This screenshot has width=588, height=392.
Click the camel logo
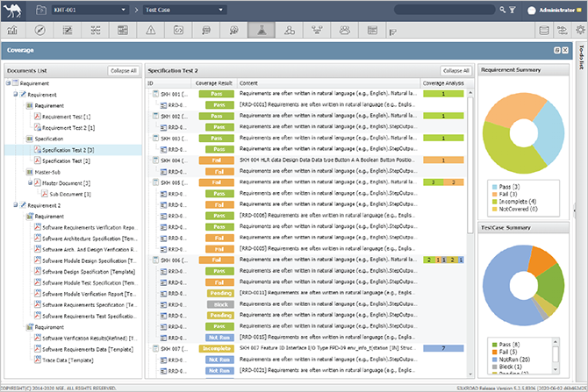tap(14, 11)
